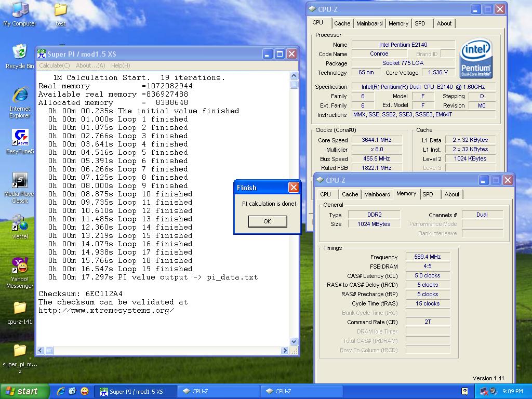Image resolution: width=532 pixels, height=399 pixels.
Task: Click the Multiplier x 8.0 field
Action: (377, 149)
